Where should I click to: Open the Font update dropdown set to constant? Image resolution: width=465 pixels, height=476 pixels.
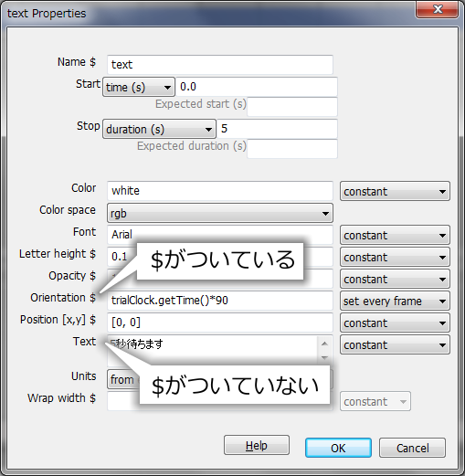coord(395,235)
